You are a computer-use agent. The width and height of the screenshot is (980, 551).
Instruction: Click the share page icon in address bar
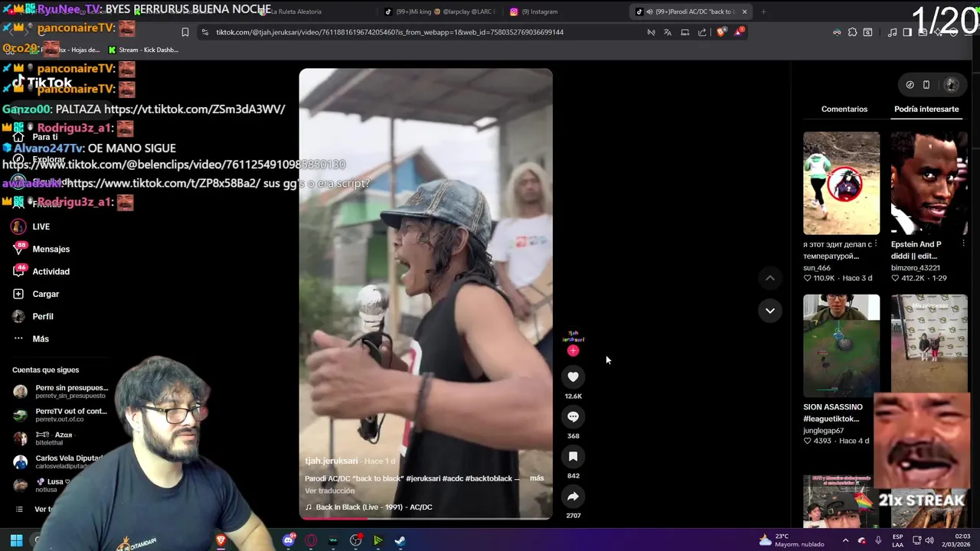(x=702, y=32)
